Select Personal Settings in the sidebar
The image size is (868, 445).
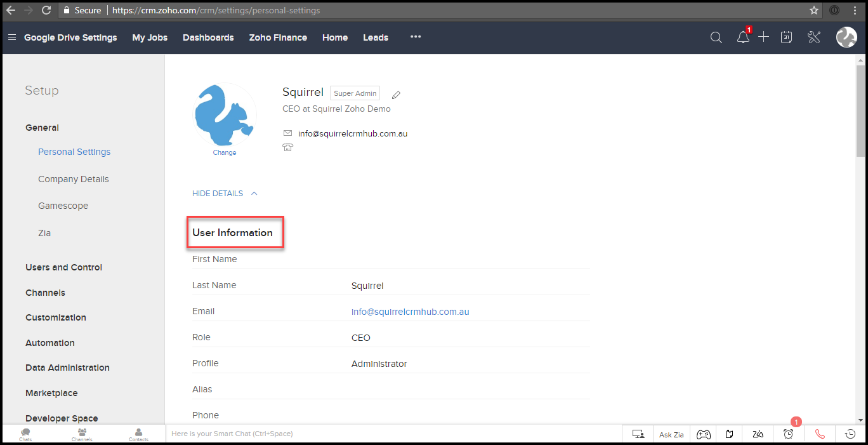click(x=74, y=152)
